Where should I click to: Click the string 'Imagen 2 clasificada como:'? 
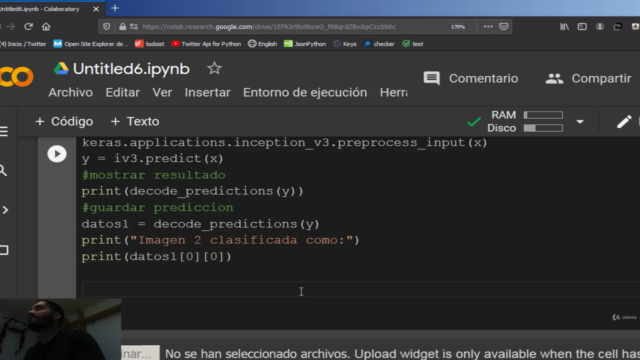242,240
